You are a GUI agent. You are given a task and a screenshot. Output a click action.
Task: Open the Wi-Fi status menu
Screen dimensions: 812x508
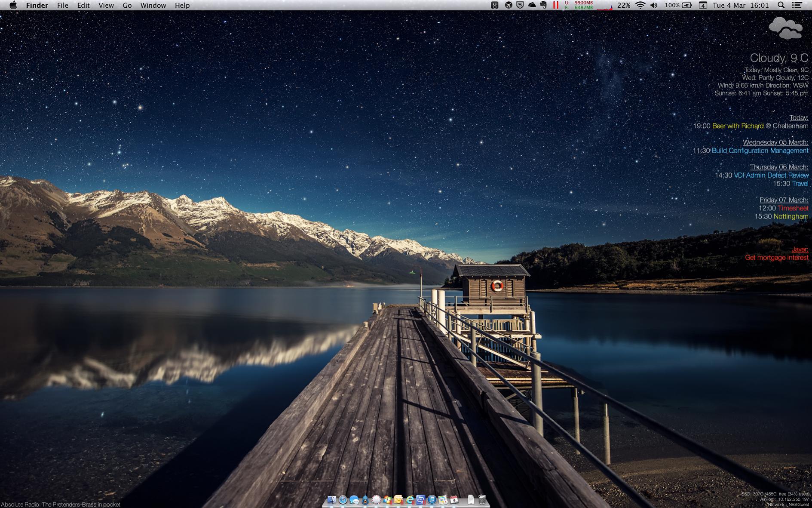[640, 5]
